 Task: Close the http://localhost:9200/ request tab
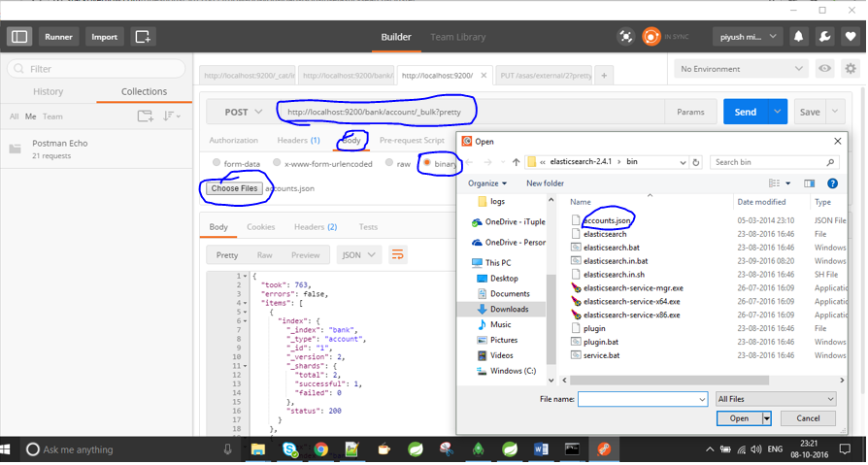pos(484,76)
